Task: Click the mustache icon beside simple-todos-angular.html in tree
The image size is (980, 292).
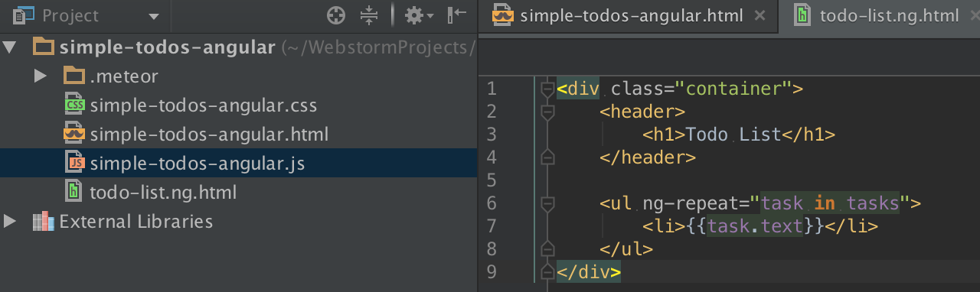Action: click(74, 134)
